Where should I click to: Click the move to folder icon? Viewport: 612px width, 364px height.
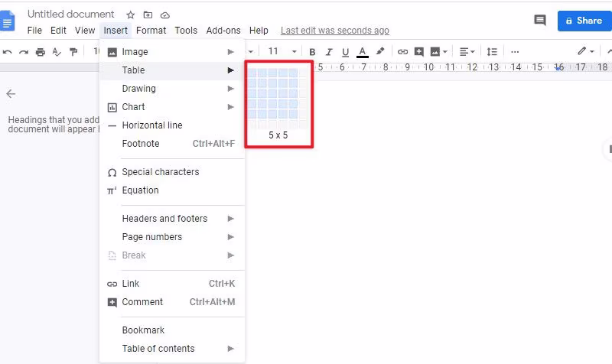[x=148, y=15]
